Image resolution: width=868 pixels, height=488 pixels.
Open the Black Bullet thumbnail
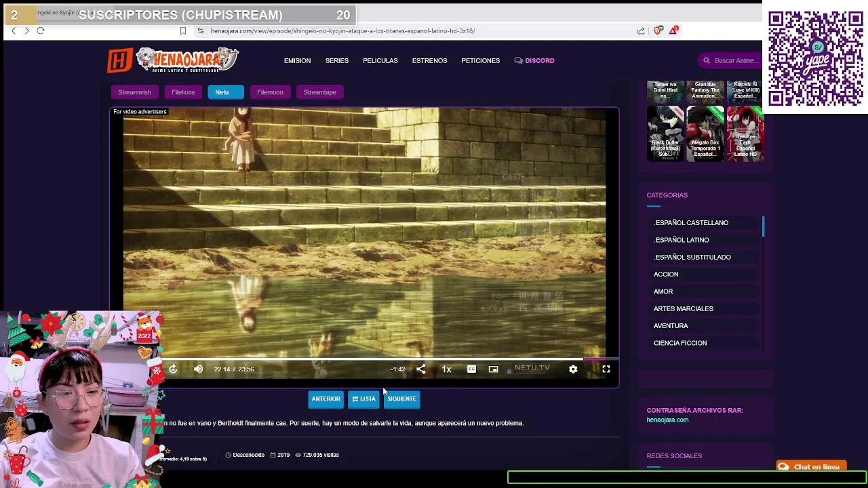665,134
